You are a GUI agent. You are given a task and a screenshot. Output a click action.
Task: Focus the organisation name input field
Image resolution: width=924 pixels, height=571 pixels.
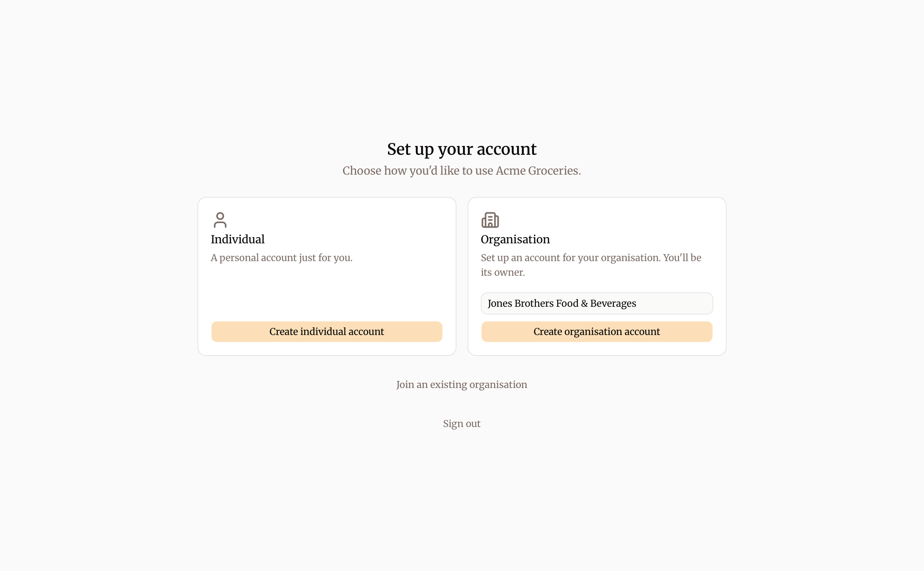(597, 303)
